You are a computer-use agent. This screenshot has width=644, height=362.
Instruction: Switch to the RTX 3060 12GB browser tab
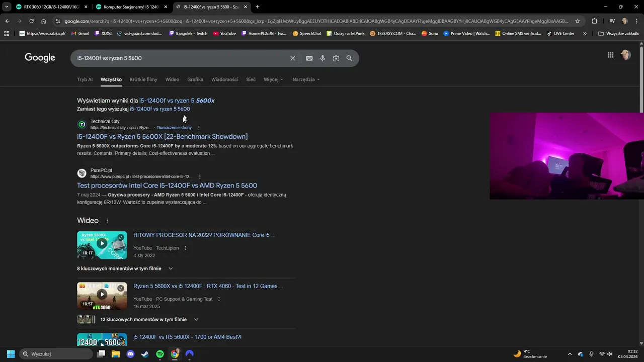pos(52,7)
